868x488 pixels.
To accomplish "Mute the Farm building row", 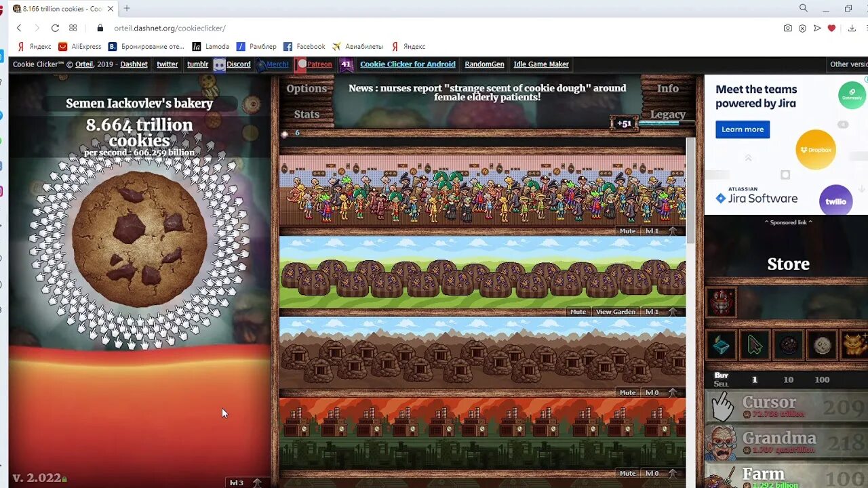I will pos(578,312).
